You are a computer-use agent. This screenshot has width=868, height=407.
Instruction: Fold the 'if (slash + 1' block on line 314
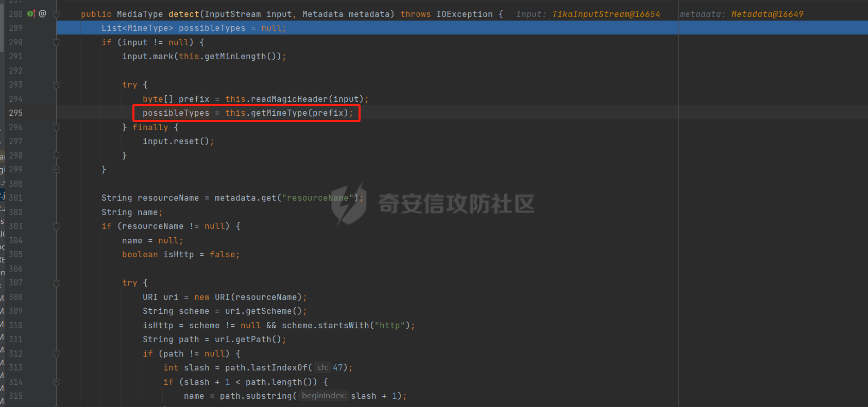[57, 382]
